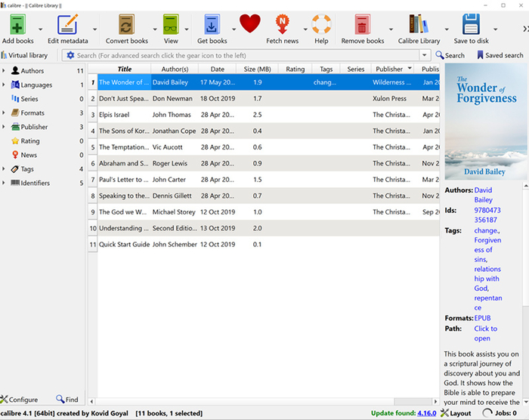529x420 pixels.
Task: Open Add books dropdown arrow
Action: (x=41, y=29)
